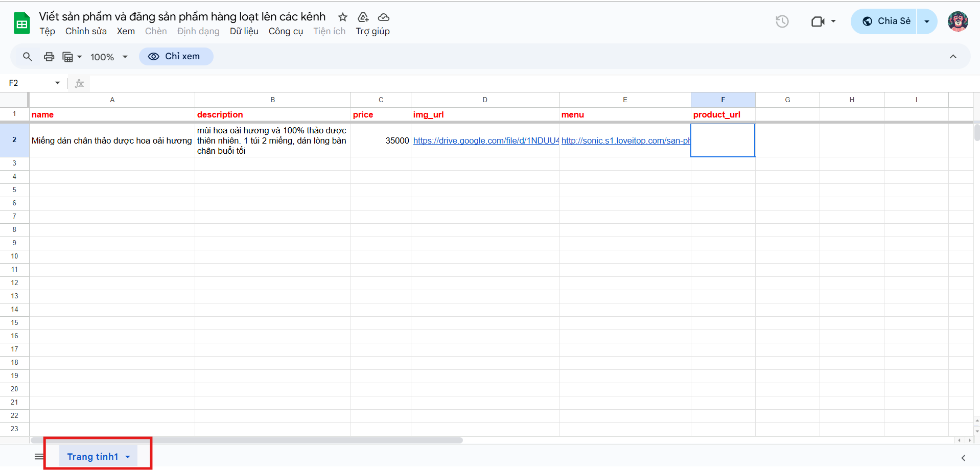
Task: Click the video meeting camera icon
Action: 818,21
